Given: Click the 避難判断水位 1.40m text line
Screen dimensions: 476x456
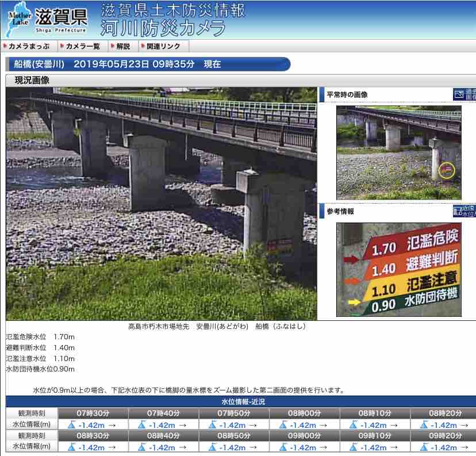Looking at the screenshot, I should click(40, 348).
